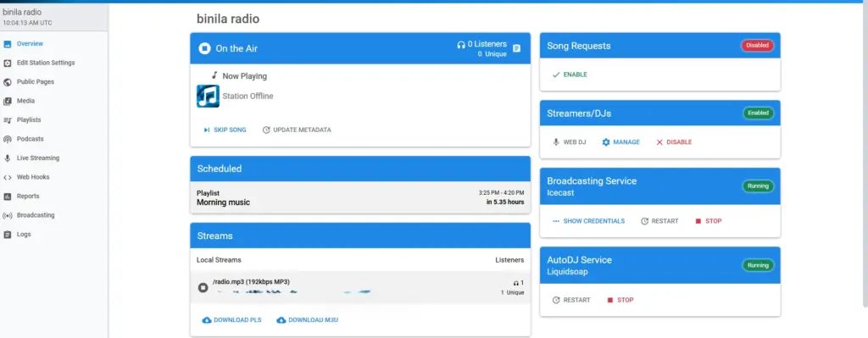Download the M3U playlist file
This screenshot has height=338, width=868.
pyautogui.click(x=307, y=320)
